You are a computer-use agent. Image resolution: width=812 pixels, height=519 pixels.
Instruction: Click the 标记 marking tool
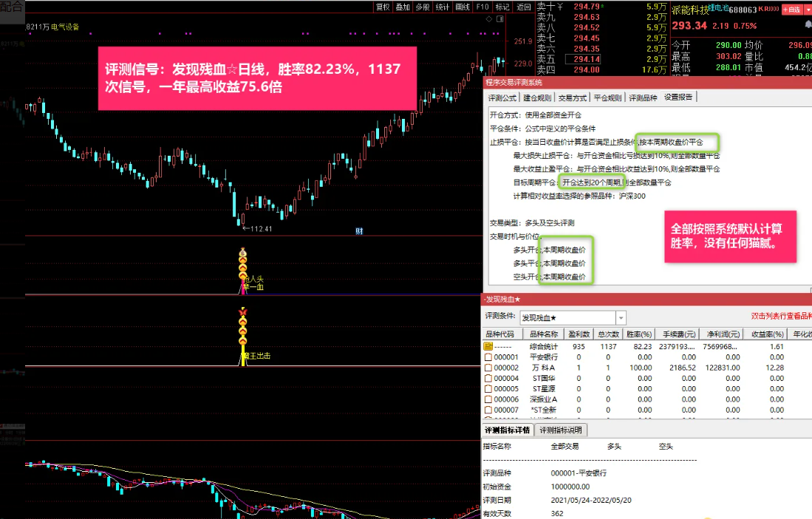[x=502, y=7]
